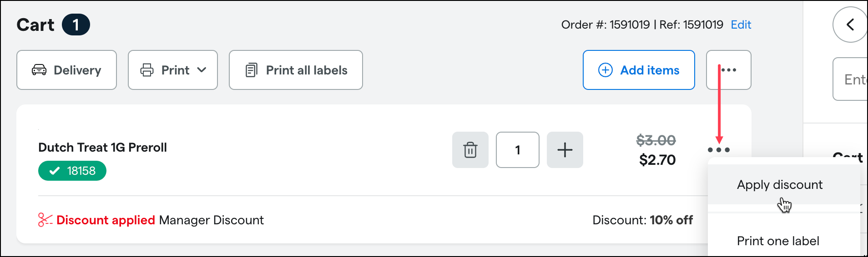The image size is (868, 257).
Task: Click the item quantity field
Action: pos(518,150)
